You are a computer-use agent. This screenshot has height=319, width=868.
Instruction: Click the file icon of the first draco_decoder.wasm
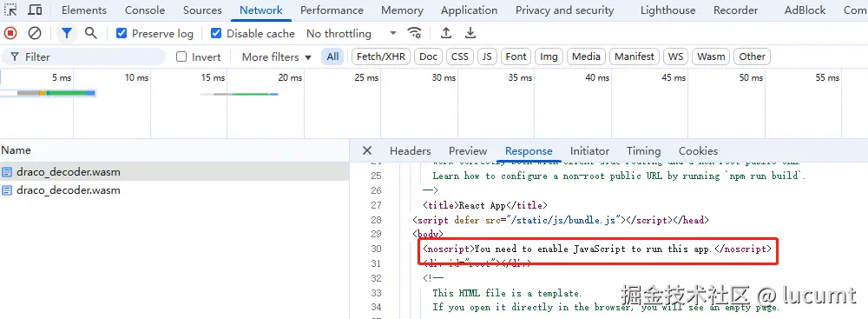(7, 172)
